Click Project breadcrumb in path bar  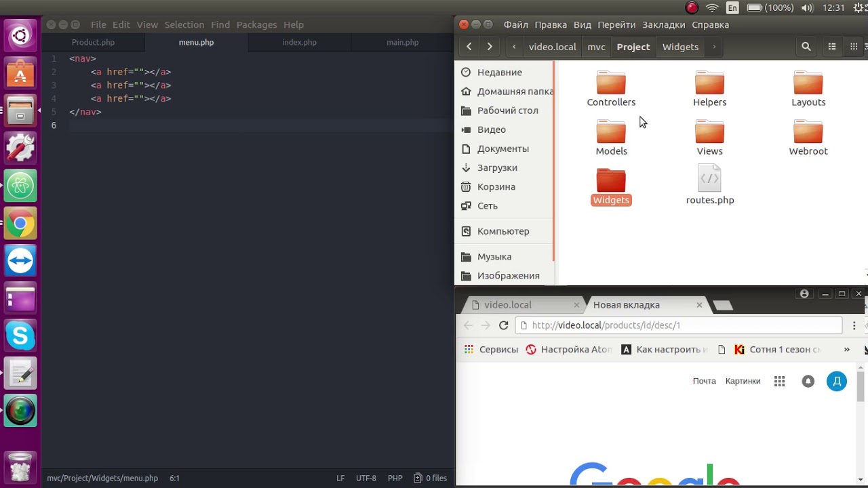point(633,47)
